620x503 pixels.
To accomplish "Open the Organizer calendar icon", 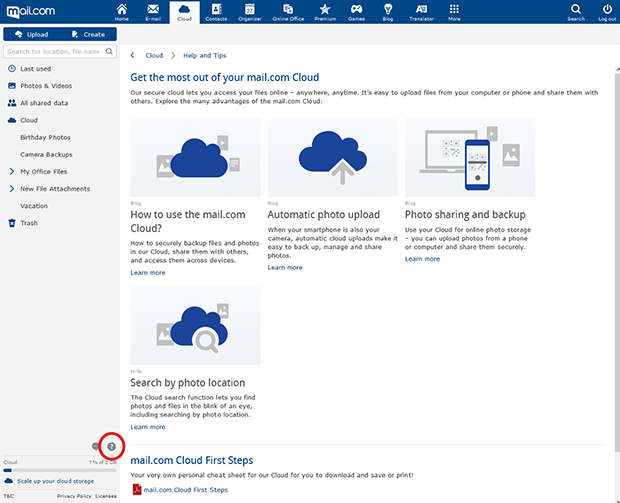I will pos(250,12).
